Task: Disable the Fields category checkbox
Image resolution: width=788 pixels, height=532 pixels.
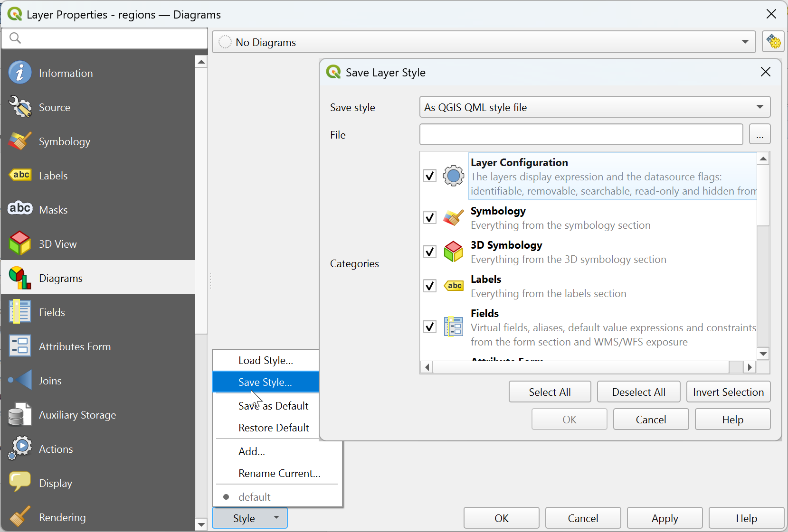Action: click(430, 327)
